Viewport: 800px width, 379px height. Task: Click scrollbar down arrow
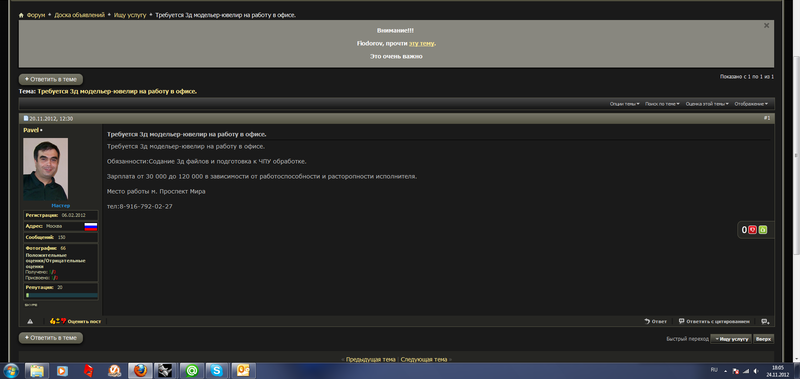point(796,358)
